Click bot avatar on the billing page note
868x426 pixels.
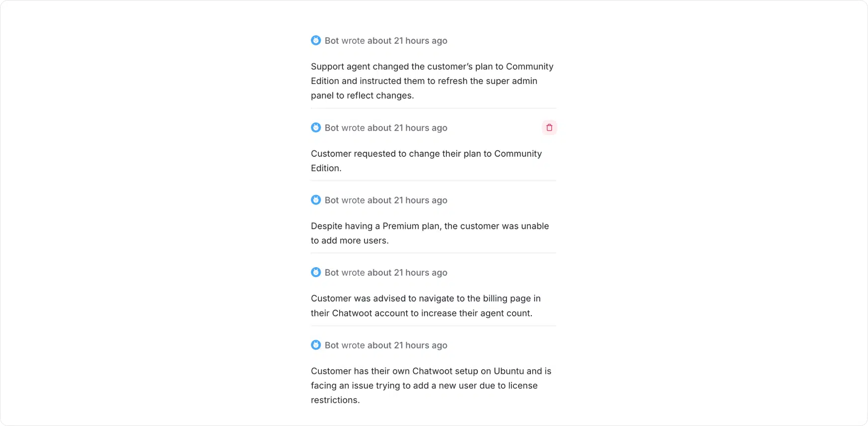(316, 273)
